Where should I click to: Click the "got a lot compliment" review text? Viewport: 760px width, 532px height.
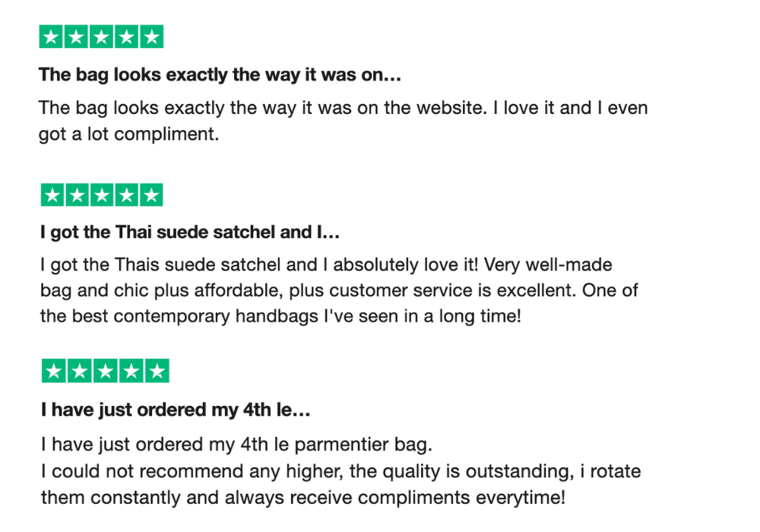[129, 135]
